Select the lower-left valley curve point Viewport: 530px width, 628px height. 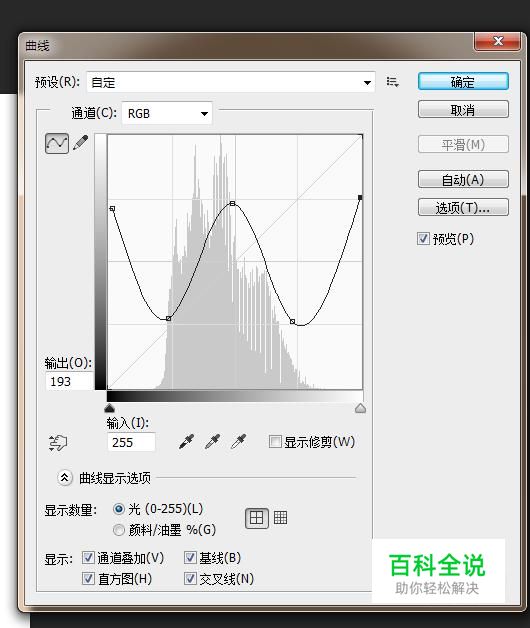tap(169, 318)
